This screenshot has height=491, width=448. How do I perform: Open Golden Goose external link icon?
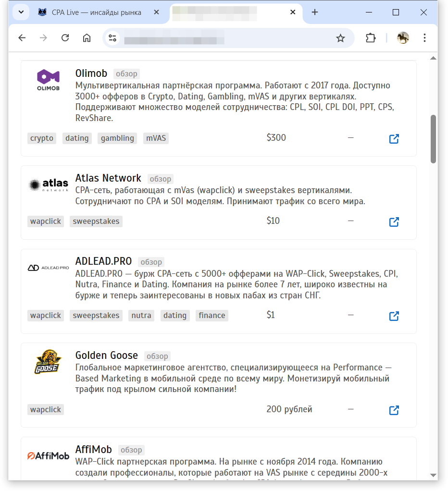tap(394, 410)
